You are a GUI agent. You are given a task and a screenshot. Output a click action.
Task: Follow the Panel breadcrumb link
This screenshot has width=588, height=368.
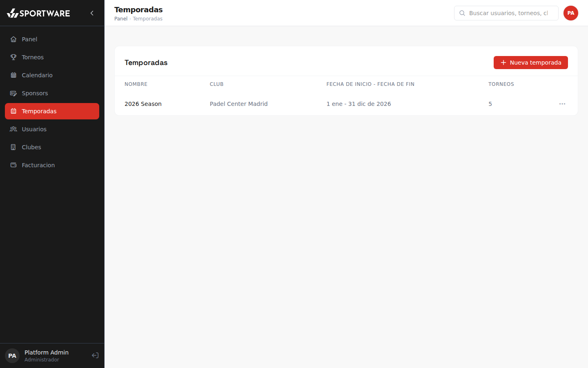(121, 19)
